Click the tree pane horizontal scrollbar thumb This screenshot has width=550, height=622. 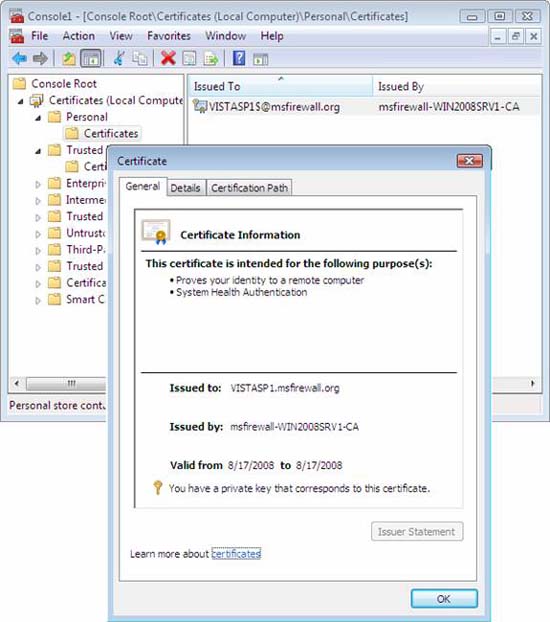[66, 384]
